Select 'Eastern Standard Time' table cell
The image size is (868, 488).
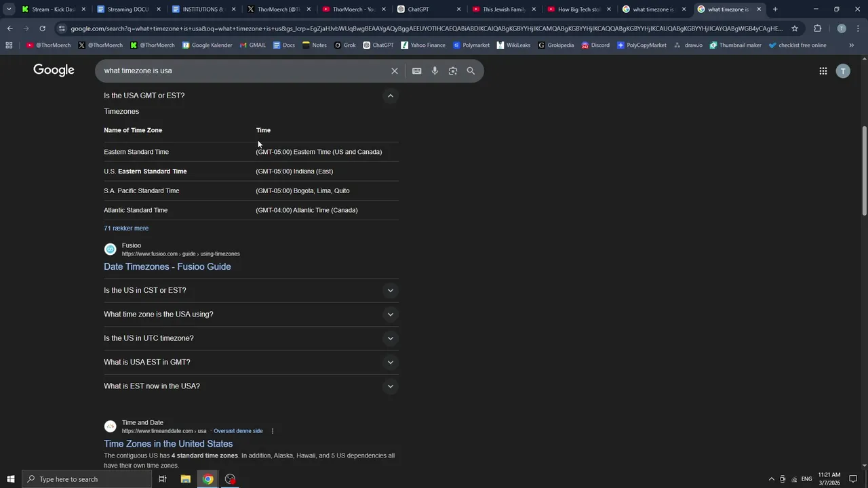point(136,152)
